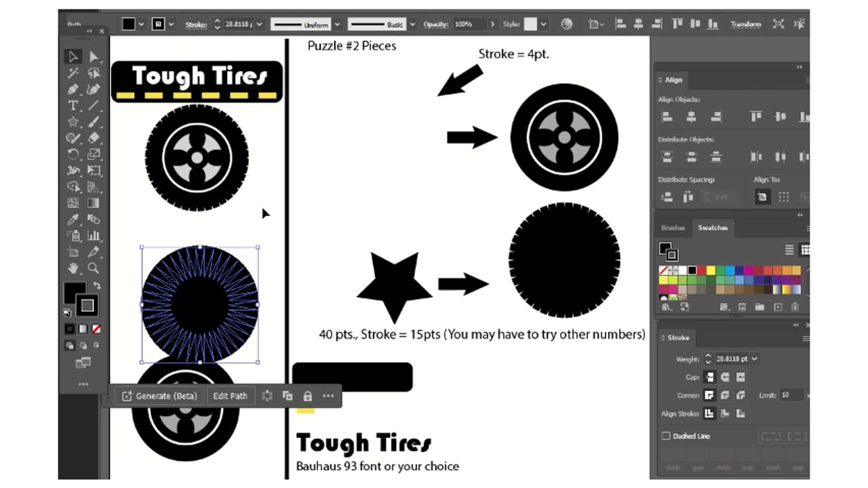The image size is (868, 488).
Task: Select the Column Graph tool
Action: pos(94,235)
